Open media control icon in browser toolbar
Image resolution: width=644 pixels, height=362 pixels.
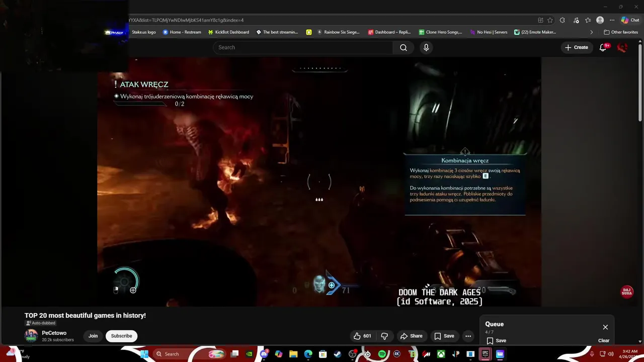[x=576, y=20]
